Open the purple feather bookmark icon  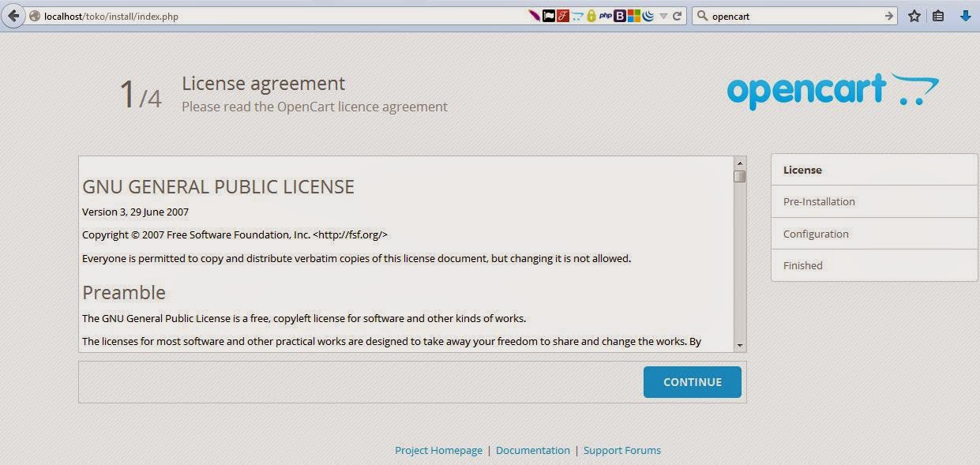[535, 16]
